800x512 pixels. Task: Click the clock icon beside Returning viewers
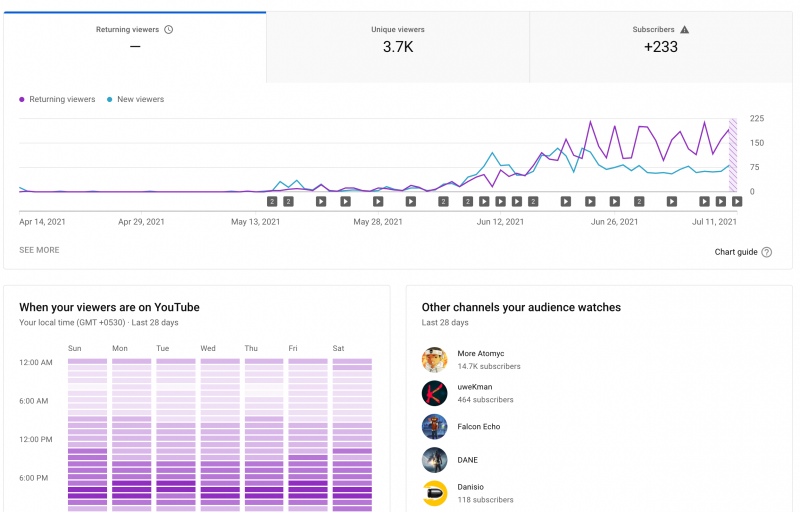point(168,30)
